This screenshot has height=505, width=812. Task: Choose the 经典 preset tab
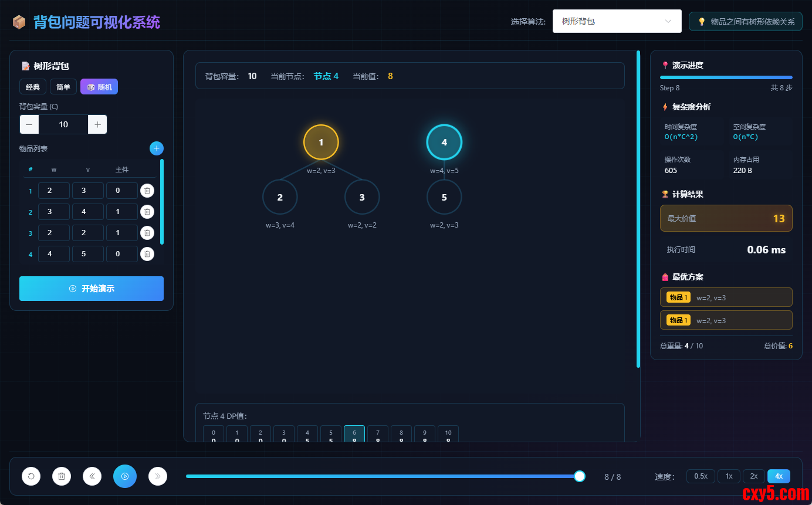33,87
